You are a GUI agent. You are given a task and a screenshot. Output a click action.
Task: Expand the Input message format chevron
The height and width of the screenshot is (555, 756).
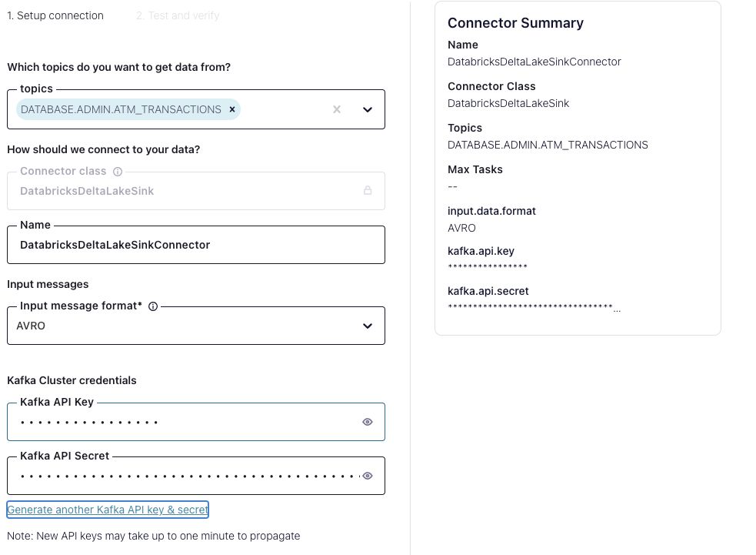[x=368, y=326]
